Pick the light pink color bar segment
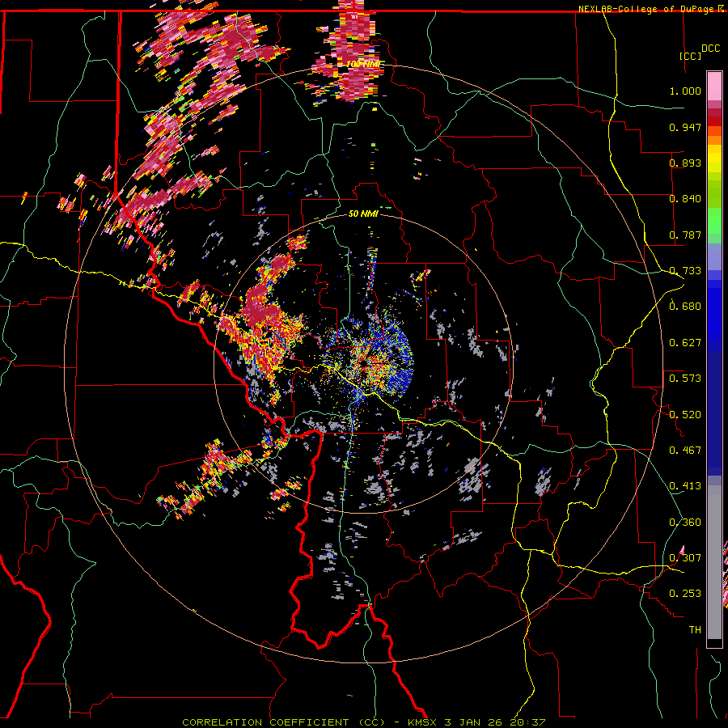 click(714, 87)
